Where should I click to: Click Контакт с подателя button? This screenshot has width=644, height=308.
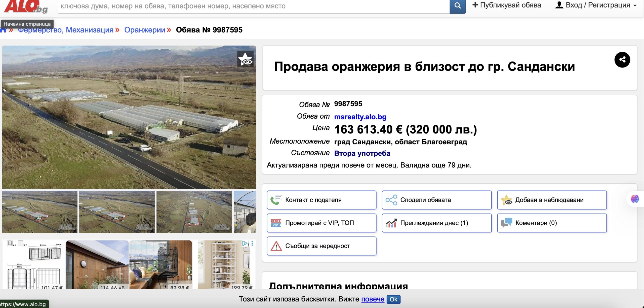click(321, 200)
